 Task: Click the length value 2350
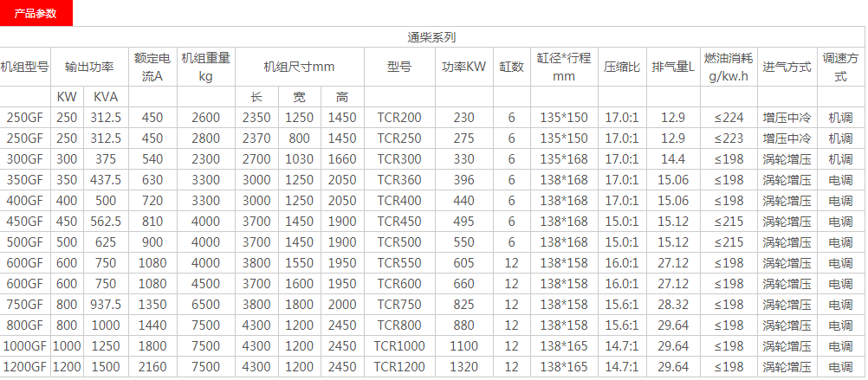(x=256, y=118)
